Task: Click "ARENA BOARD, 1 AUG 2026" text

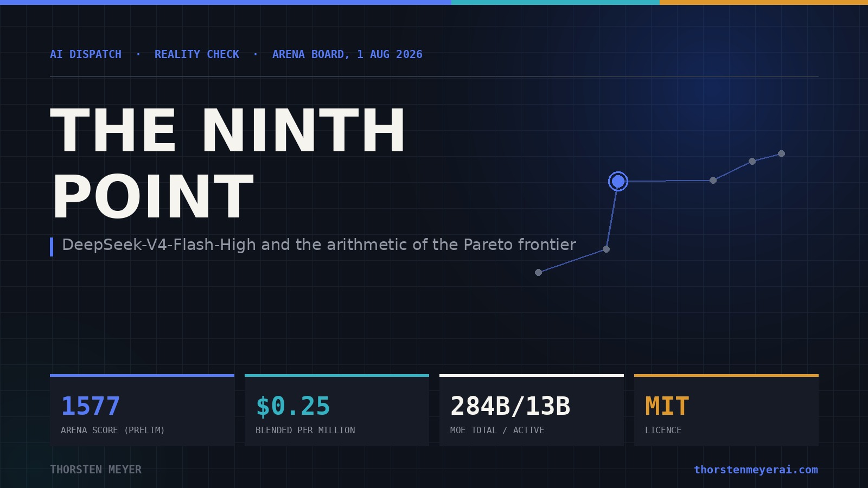Action: (347, 54)
